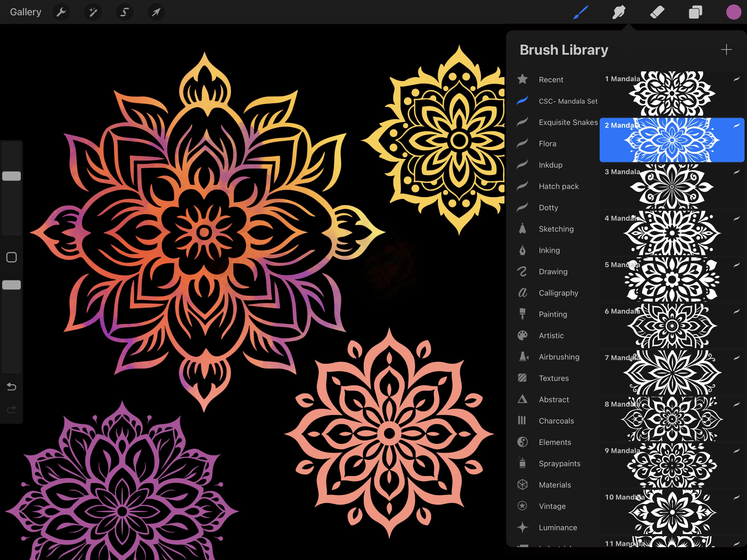This screenshot has height=560, width=747.
Task: Select the Smudge tool
Action: pyautogui.click(x=619, y=12)
